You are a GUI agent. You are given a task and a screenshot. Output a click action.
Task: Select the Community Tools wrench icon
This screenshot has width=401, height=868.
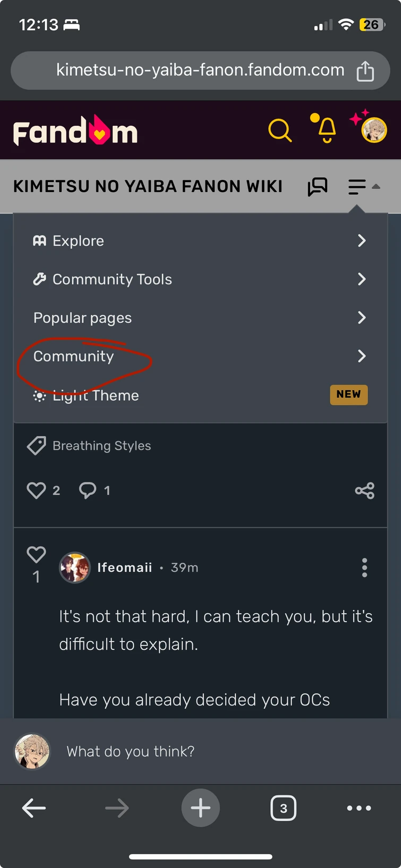[39, 279]
